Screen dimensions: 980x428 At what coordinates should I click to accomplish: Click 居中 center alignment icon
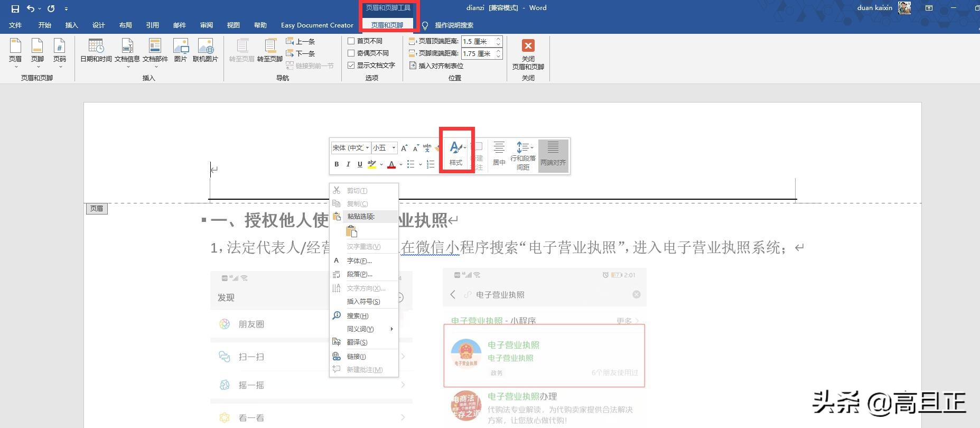[499, 153]
